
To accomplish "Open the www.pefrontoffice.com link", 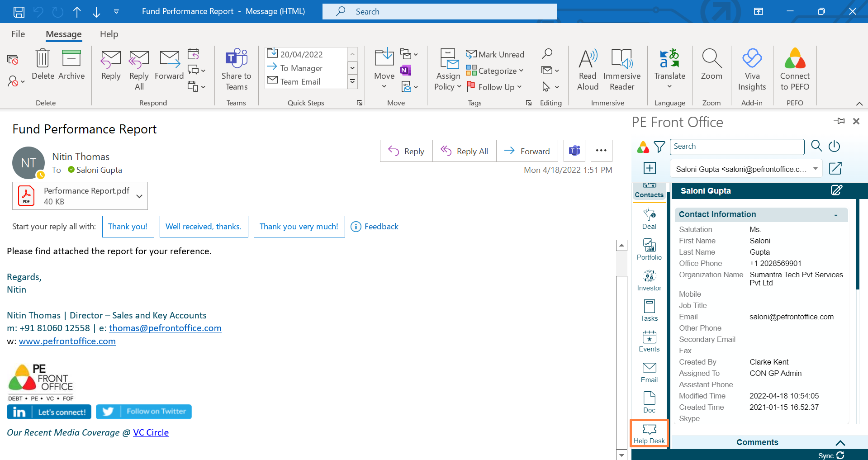I will (x=66, y=341).
